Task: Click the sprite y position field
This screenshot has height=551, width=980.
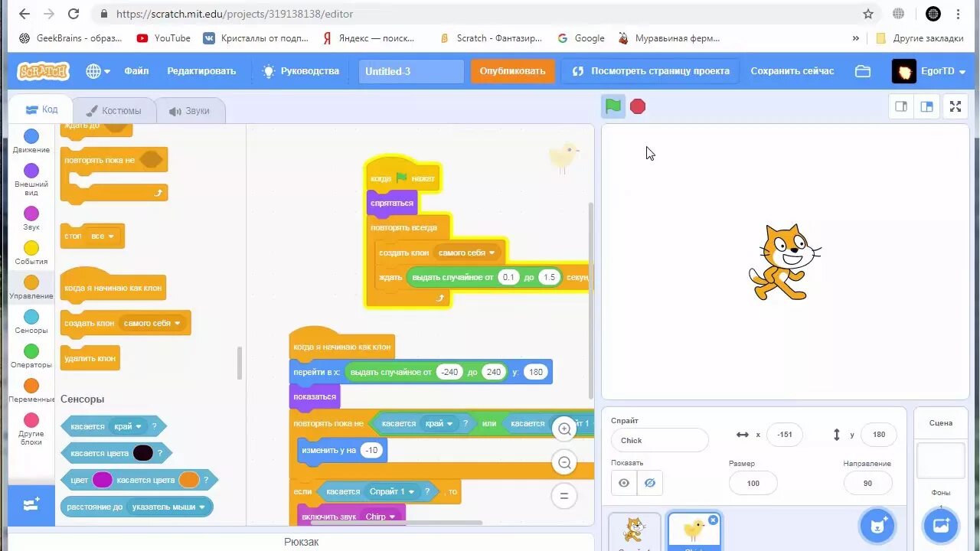Action: pos(878,434)
